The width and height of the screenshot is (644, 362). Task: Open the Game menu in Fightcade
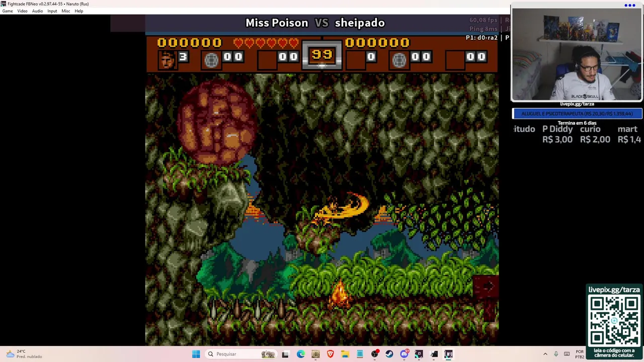point(8,11)
